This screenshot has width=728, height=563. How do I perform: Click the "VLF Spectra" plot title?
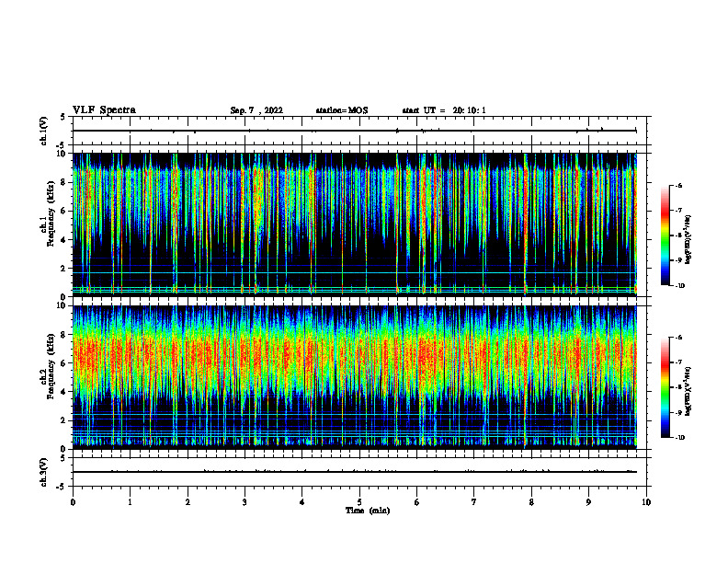pos(104,110)
